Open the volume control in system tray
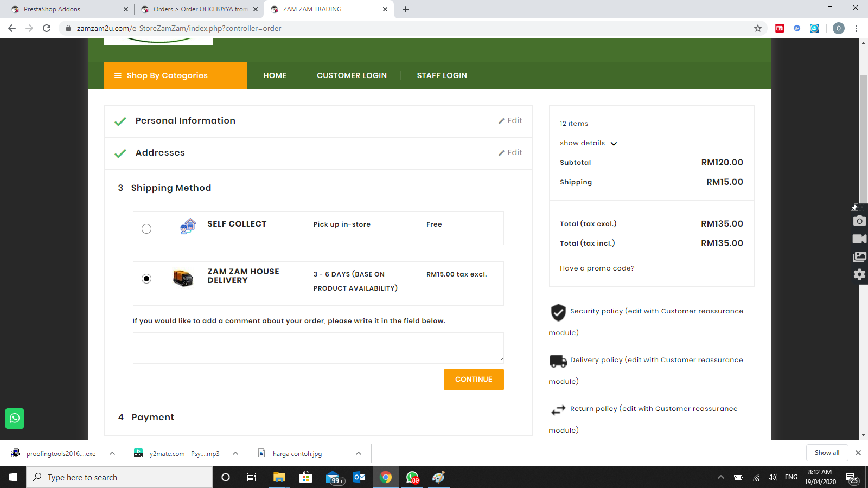The width and height of the screenshot is (868, 488). (773, 477)
